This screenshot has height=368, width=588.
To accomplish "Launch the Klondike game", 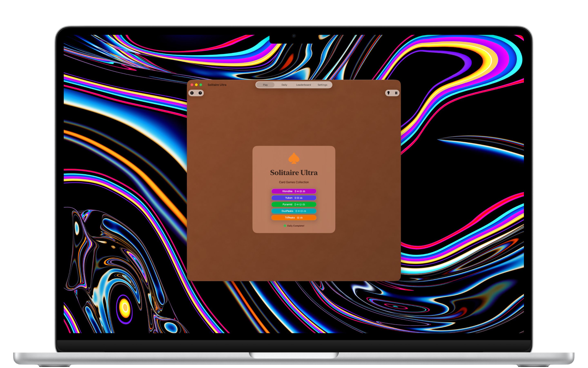I will [x=294, y=191].
